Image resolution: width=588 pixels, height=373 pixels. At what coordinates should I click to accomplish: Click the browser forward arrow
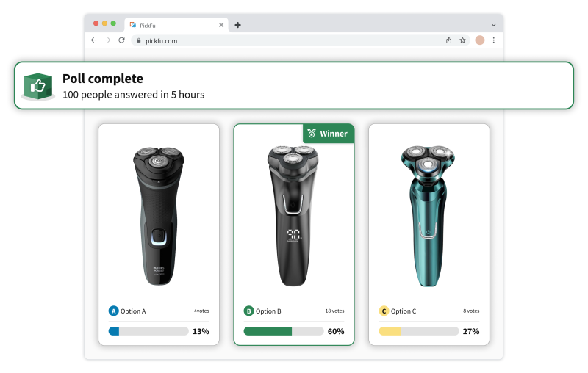[107, 40]
